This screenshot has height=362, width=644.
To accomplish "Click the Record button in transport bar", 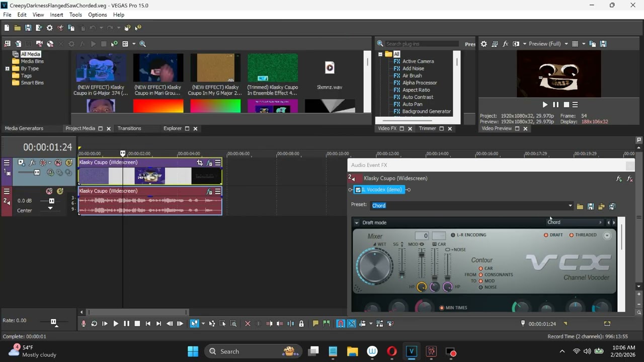I will coord(84,324).
